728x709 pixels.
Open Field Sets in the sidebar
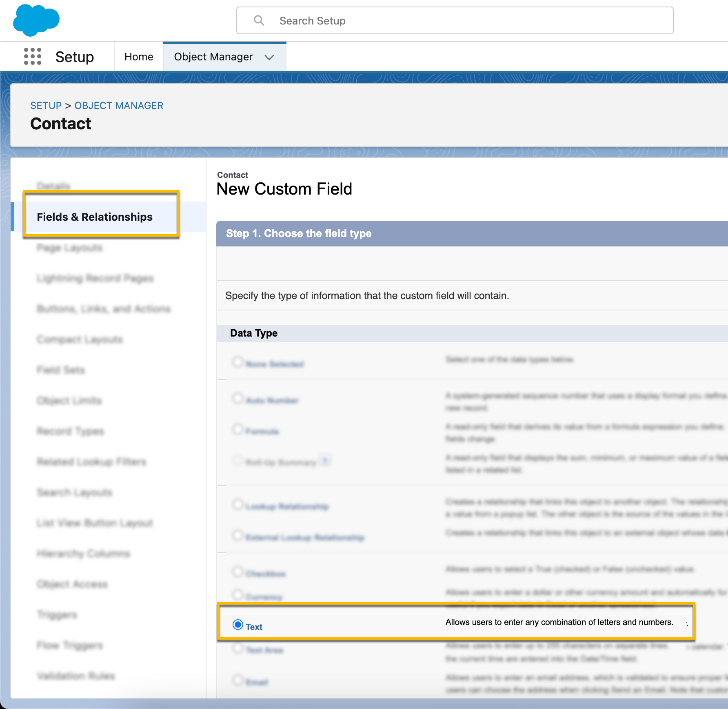pos(61,370)
